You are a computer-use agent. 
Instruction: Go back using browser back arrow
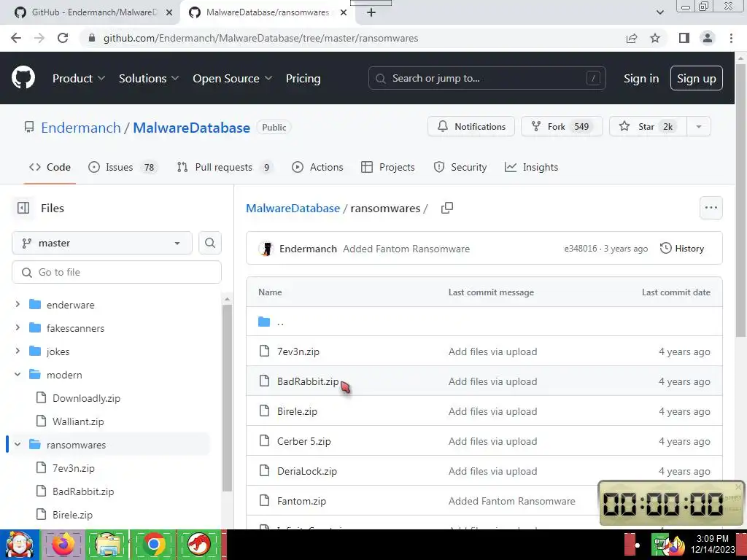coord(16,38)
